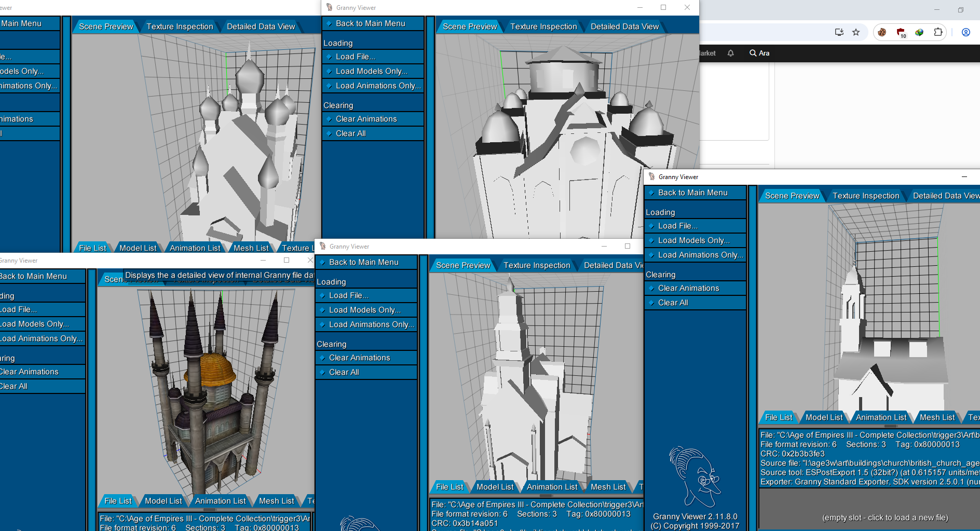Click Clear Animations in the domed cathedral window
This screenshot has width=980, height=531.
click(x=373, y=119)
